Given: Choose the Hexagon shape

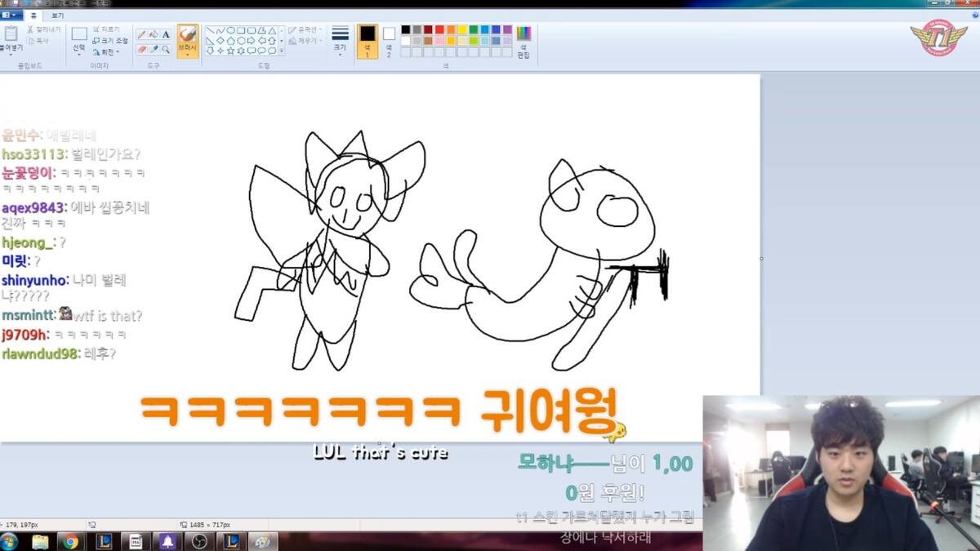Looking at the screenshot, I should [241, 41].
